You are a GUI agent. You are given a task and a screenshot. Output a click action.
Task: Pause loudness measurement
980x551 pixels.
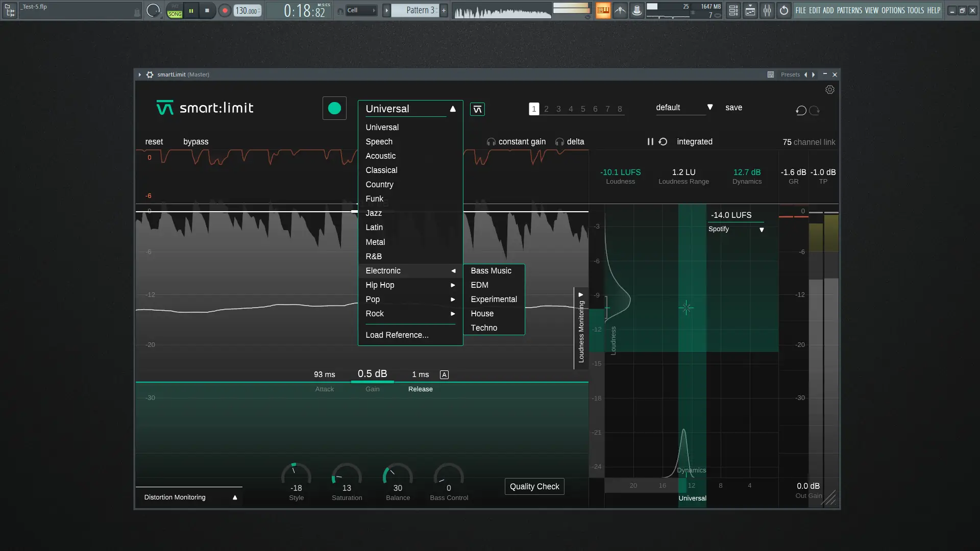pos(650,142)
